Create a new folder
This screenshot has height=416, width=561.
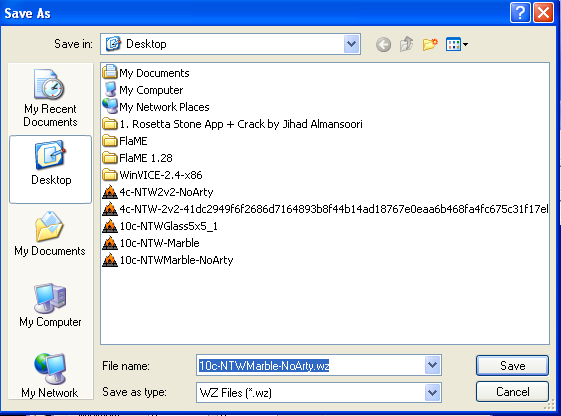click(x=430, y=44)
